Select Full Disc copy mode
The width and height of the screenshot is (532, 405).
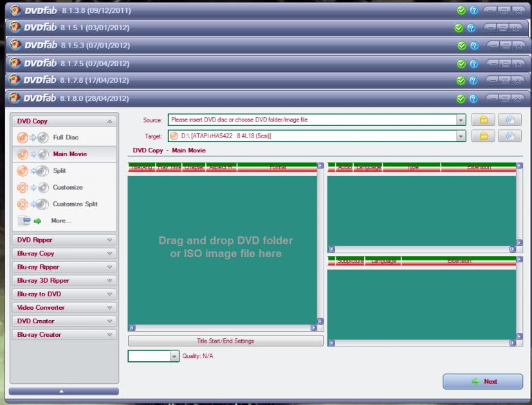[64, 138]
